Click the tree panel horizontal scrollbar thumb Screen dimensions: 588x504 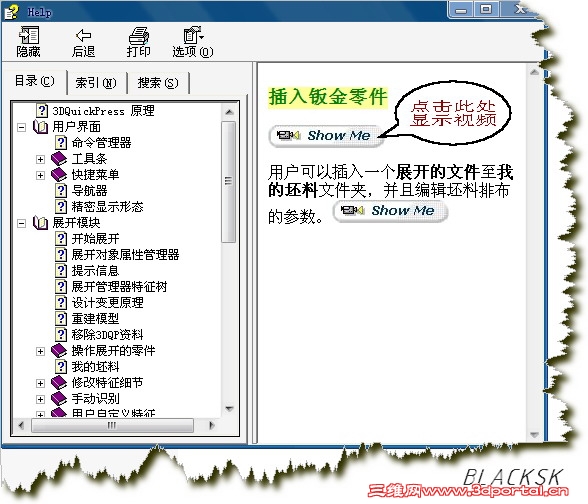tap(112, 425)
